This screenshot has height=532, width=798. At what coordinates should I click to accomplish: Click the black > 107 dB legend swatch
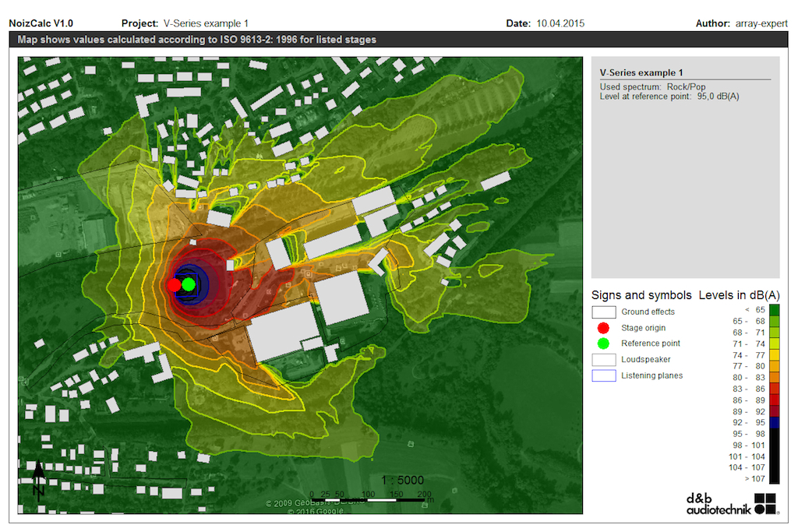pos(774,478)
